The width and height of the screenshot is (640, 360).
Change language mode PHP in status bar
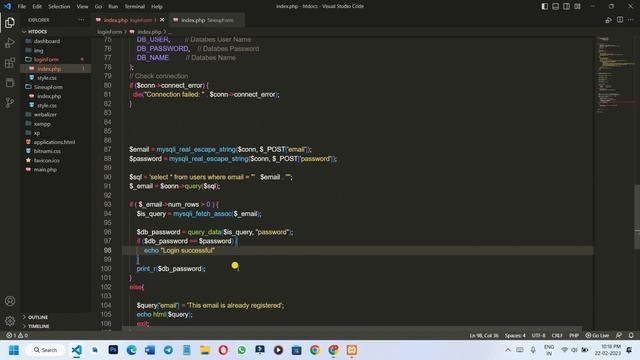tap(574, 336)
